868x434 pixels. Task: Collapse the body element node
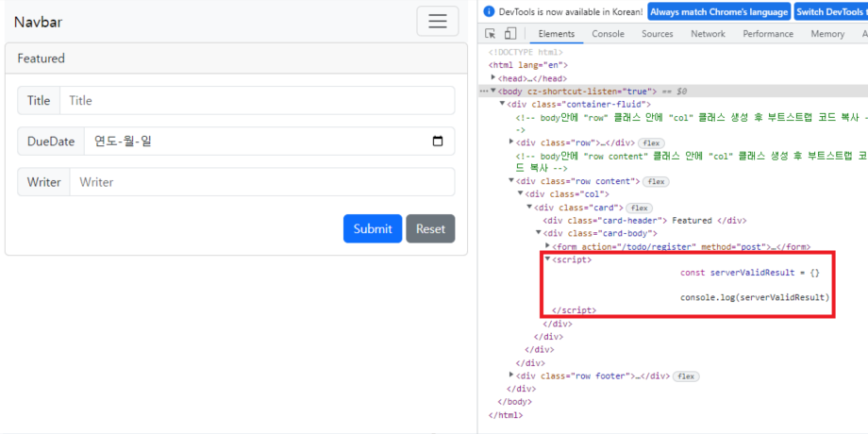click(493, 91)
